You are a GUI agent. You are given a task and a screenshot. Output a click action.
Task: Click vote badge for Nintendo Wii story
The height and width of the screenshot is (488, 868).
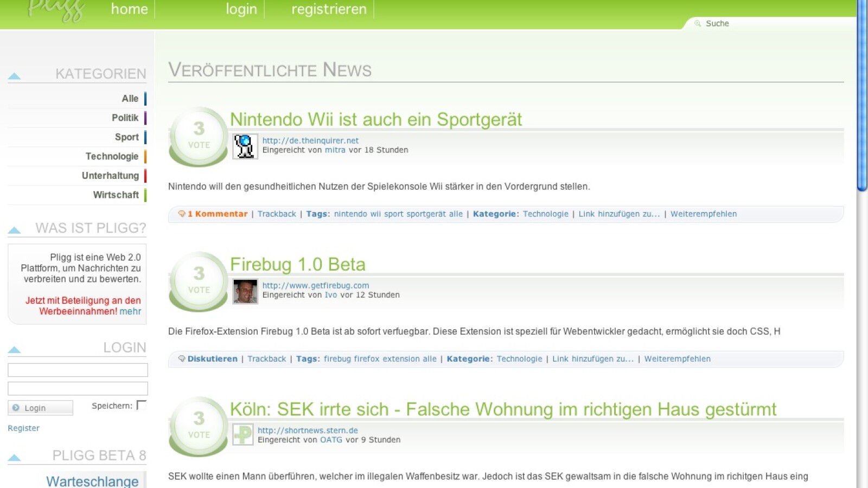click(x=199, y=136)
